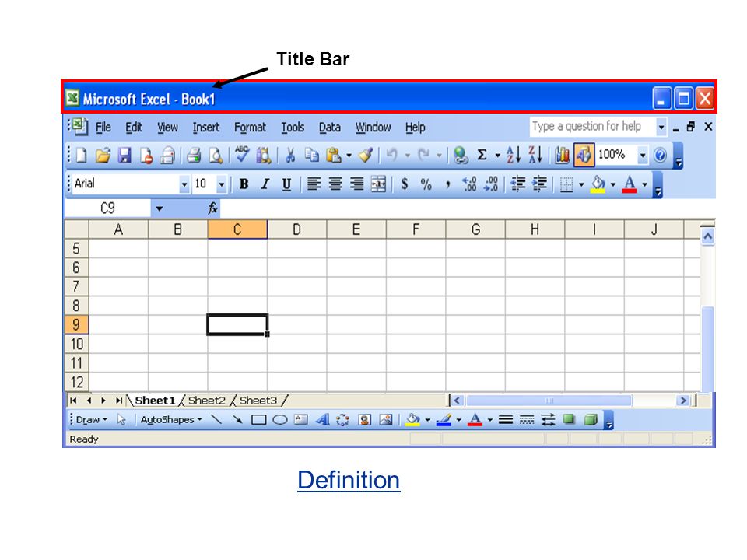Activate the Format Painter brush icon

366,156
